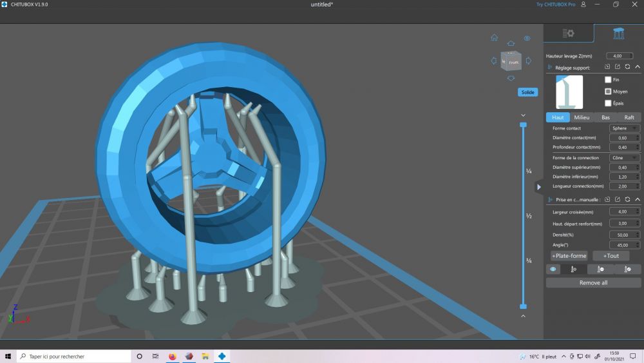644x363 pixels.
Task: Collapse the Prise en charge manuelle section
Action: [x=637, y=199]
